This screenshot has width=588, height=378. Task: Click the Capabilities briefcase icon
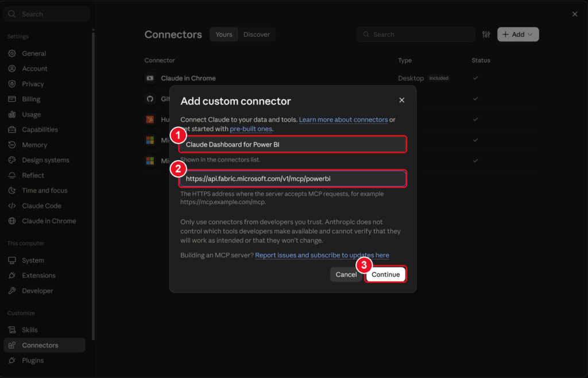coord(12,129)
